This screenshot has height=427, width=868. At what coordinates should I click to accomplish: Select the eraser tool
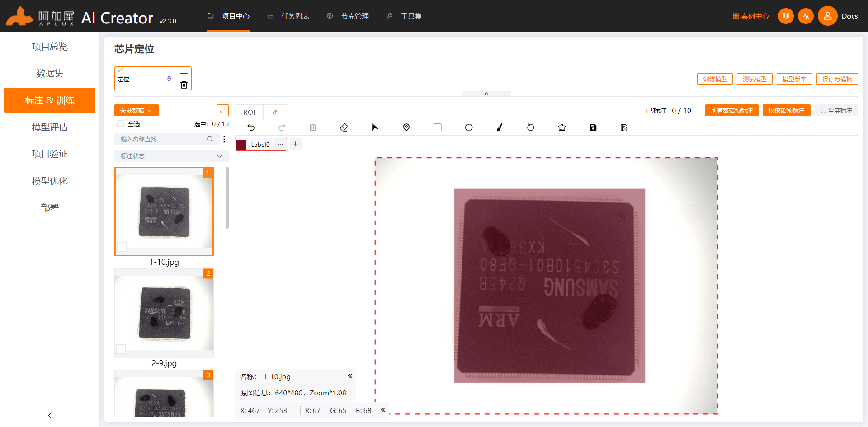click(344, 127)
